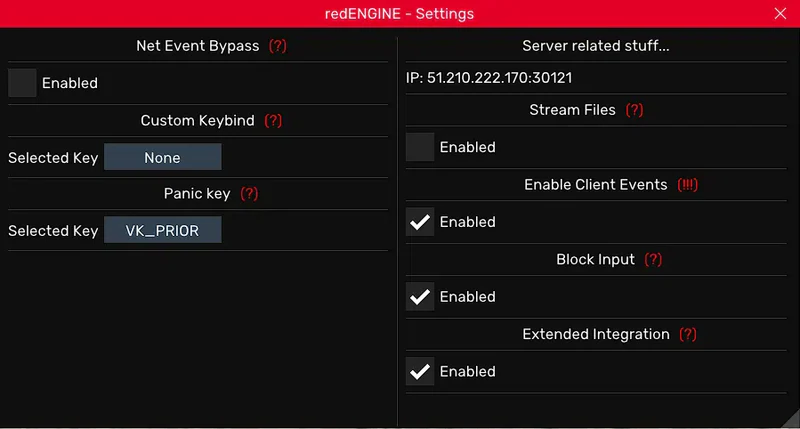The image size is (800, 429).
Task: Click the server IP address text
Action: (x=489, y=77)
